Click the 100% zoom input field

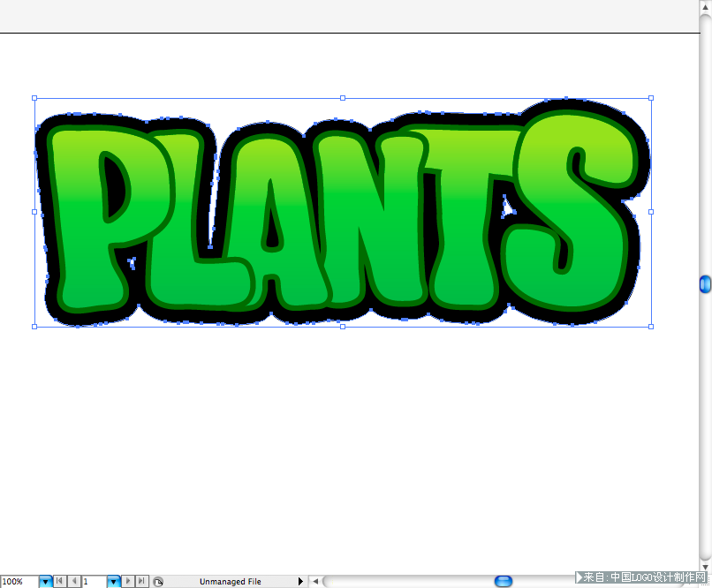click(19, 581)
